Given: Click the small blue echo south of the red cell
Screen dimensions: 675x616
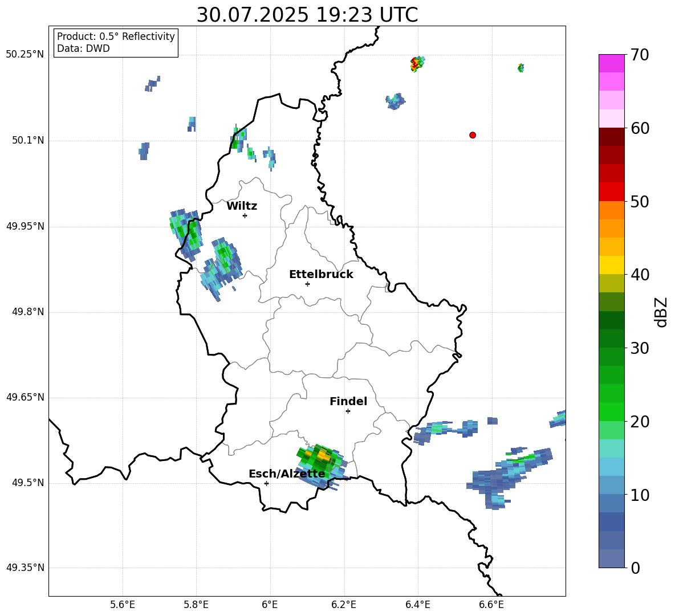Looking at the screenshot, I should (x=395, y=101).
